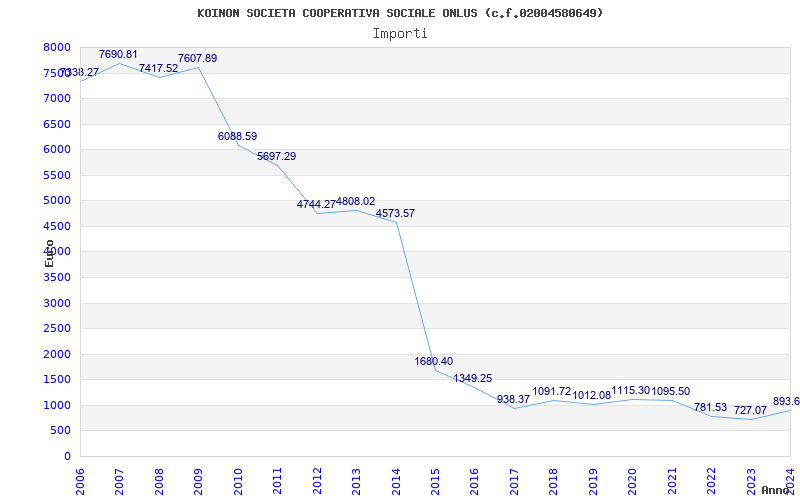Viewport: 800px width, 500px height.
Task: Click the 2016 year label on x-axis
Action: (474, 482)
